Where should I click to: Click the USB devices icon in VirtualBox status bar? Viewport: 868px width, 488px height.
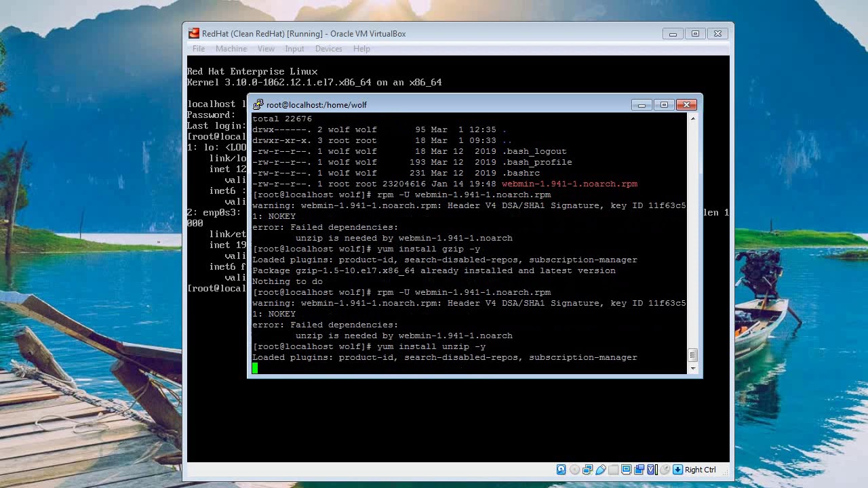tap(601, 470)
